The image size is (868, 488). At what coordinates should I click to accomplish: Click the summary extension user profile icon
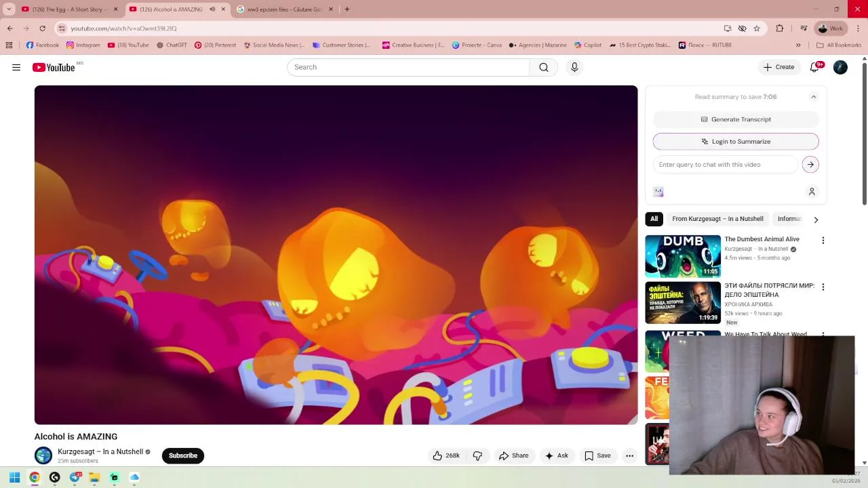tap(812, 192)
